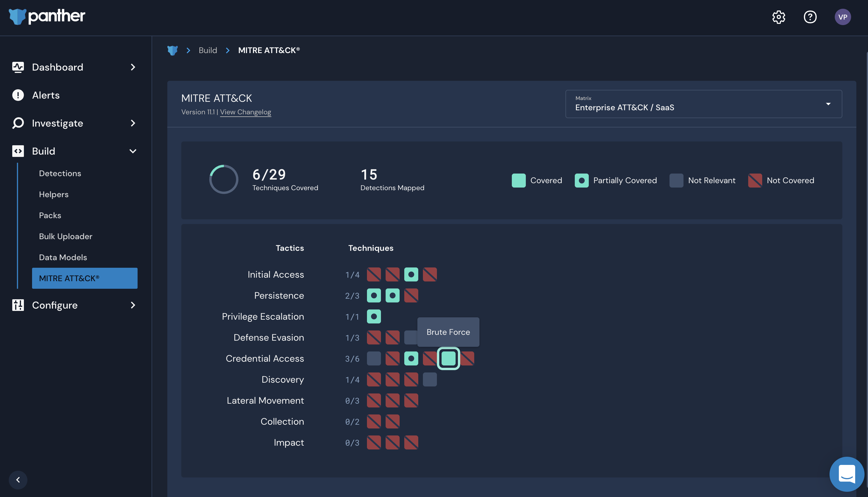Open the Helpers submenu item
This screenshot has width=868, height=497.
[54, 195]
